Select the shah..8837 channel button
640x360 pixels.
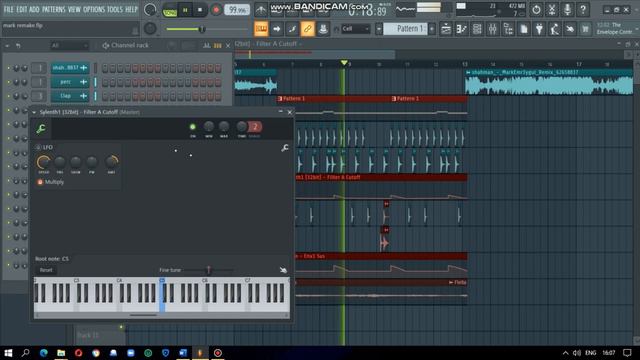click(70, 68)
